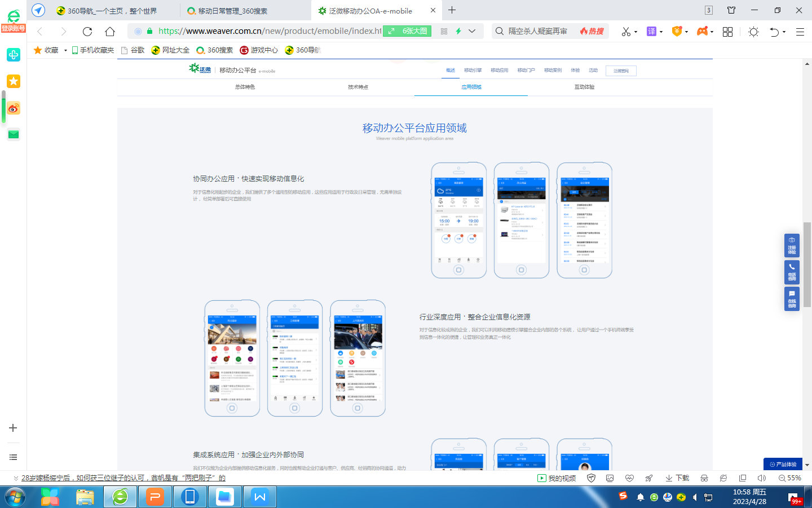Open 网址大全 bookmark
812x508 pixels.
(x=170, y=50)
